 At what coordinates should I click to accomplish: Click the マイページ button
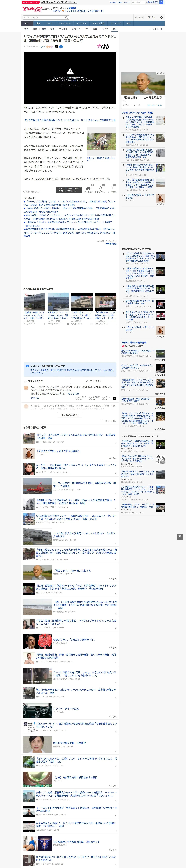139,17
